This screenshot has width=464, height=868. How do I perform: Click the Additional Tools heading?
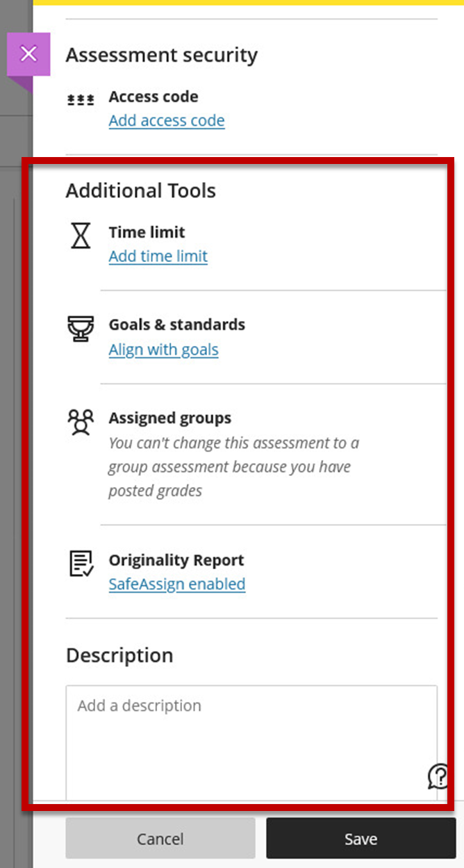click(x=141, y=191)
